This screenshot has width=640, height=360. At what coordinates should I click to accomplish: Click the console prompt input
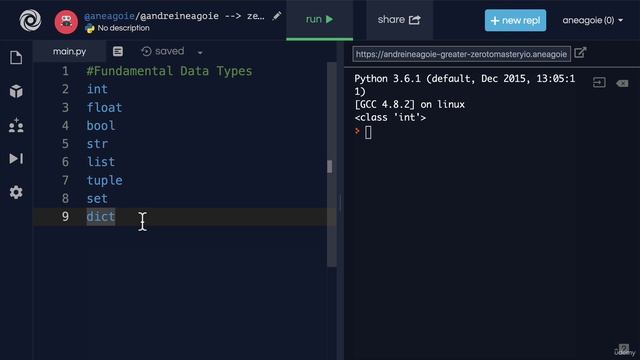click(368, 133)
